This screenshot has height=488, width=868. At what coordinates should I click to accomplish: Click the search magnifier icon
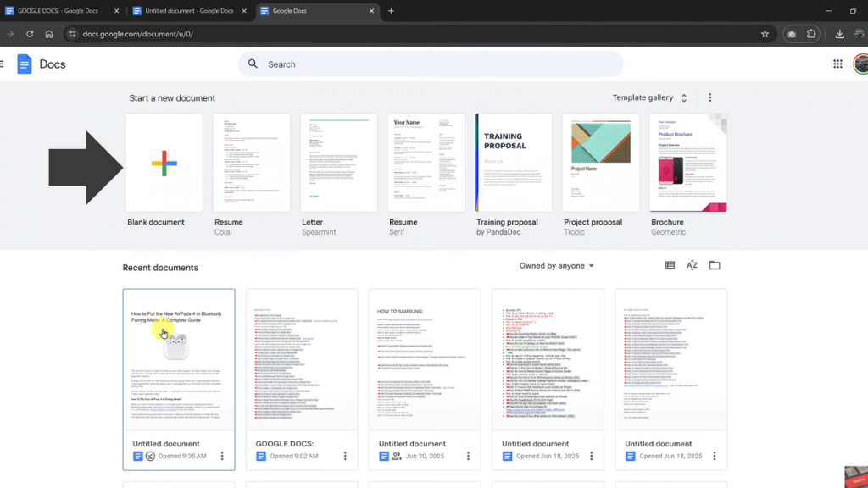coord(253,64)
